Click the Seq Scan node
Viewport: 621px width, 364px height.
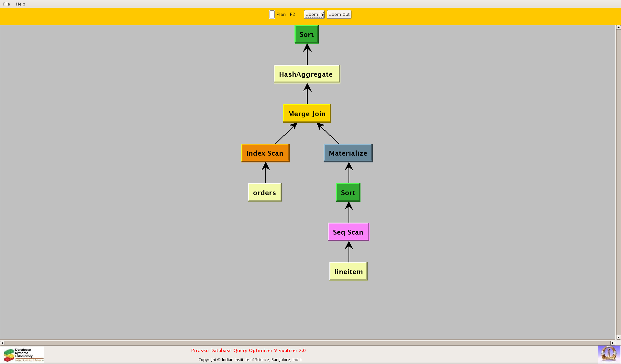click(x=348, y=232)
